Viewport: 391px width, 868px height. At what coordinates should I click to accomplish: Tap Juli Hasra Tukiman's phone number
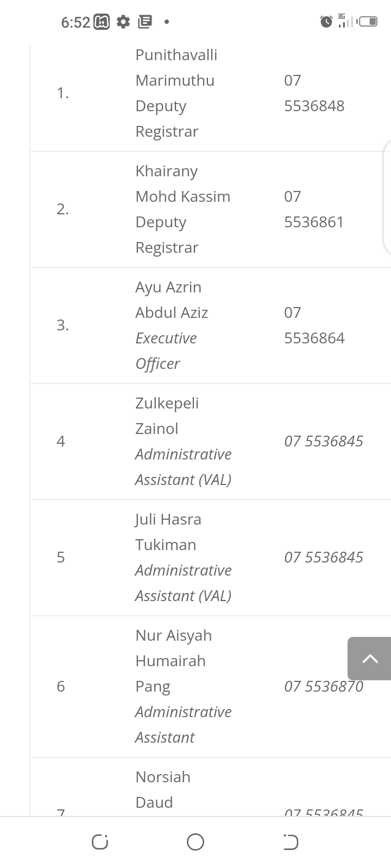click(323, 557)
